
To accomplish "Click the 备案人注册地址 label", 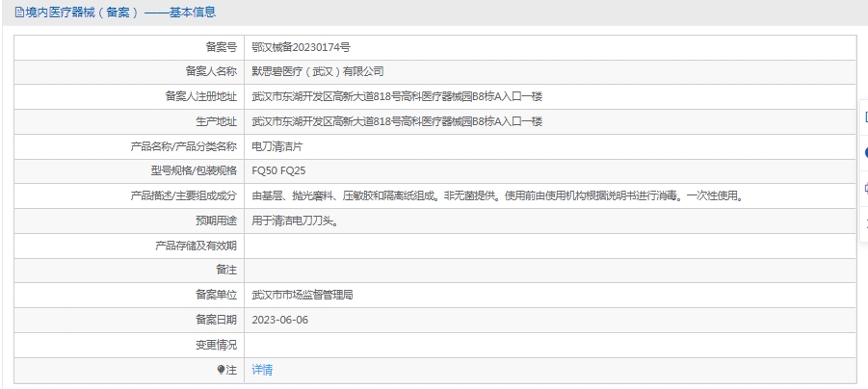I will pos(201,97).
